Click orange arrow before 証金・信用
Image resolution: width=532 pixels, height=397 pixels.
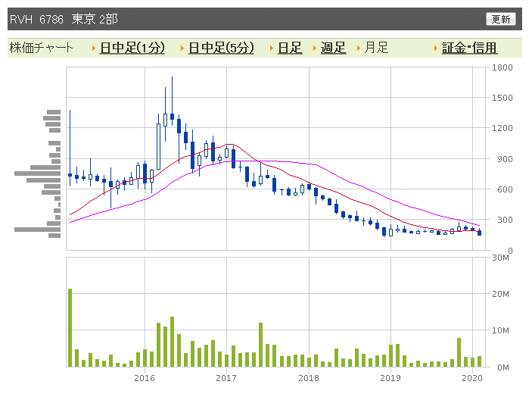coord(436,48)
